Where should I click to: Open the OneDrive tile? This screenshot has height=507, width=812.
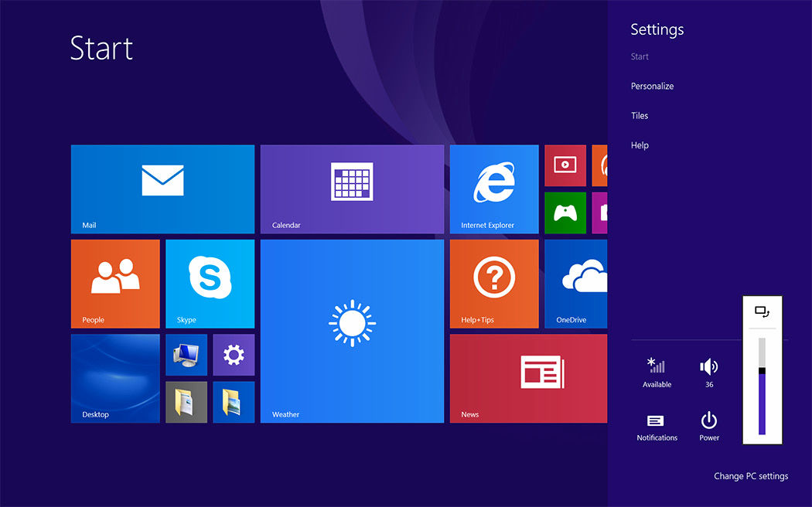tap(576, 284)
